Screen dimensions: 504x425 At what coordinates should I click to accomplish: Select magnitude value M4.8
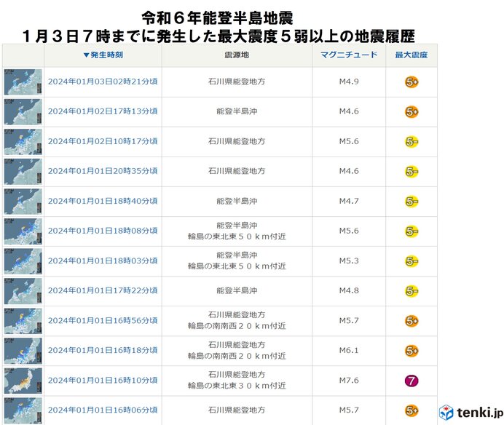click(x=349, y=290)
